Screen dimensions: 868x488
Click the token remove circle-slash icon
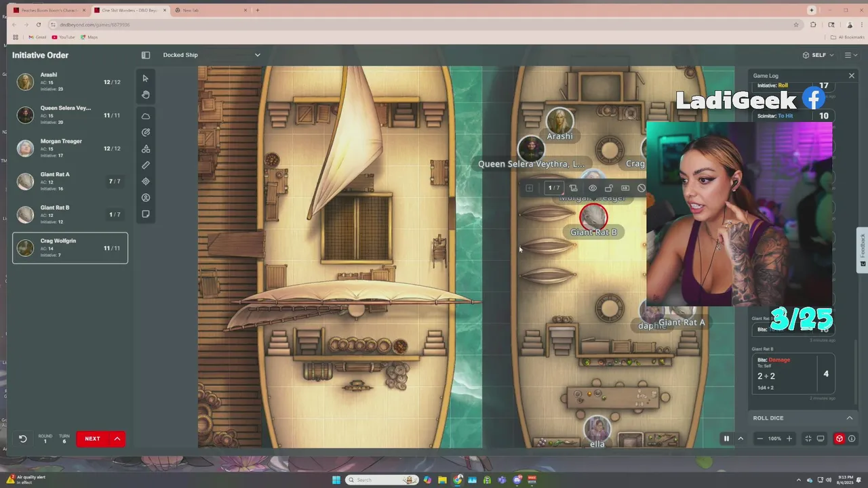click(x=641, y=188)
